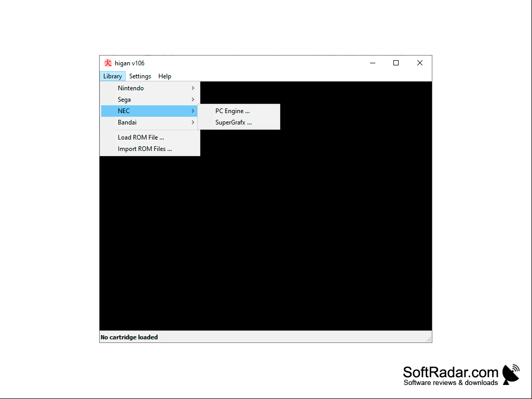Click the higan v106 title bar text
This screenshot has height=399, width=532.
pyautogui.click(x=130, y=63)
